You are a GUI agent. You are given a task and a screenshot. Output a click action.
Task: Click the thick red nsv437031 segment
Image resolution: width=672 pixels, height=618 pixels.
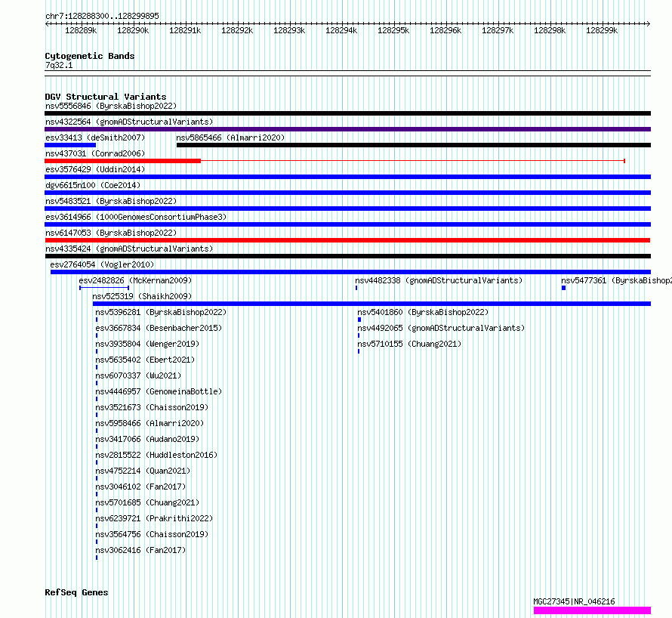[122, 161]
